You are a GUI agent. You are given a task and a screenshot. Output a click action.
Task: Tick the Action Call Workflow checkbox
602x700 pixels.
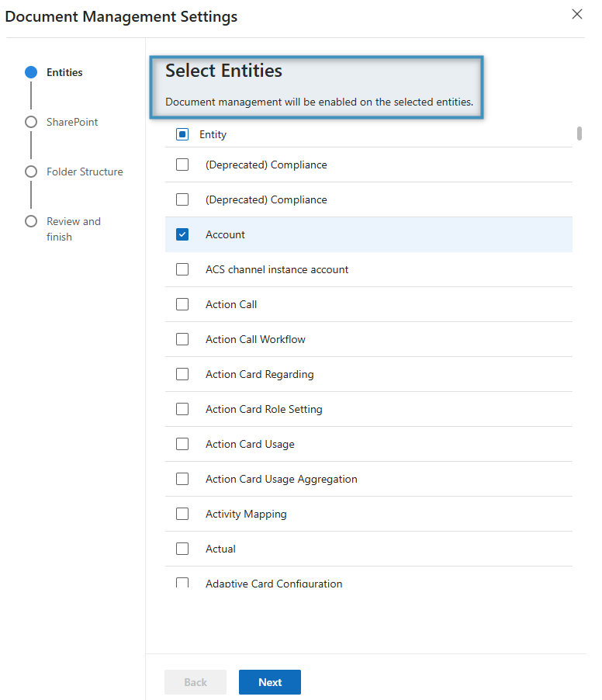[x=182, y=339]
